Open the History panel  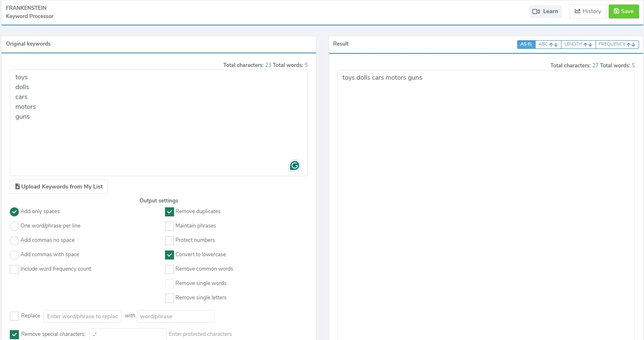tap(588, 11)
